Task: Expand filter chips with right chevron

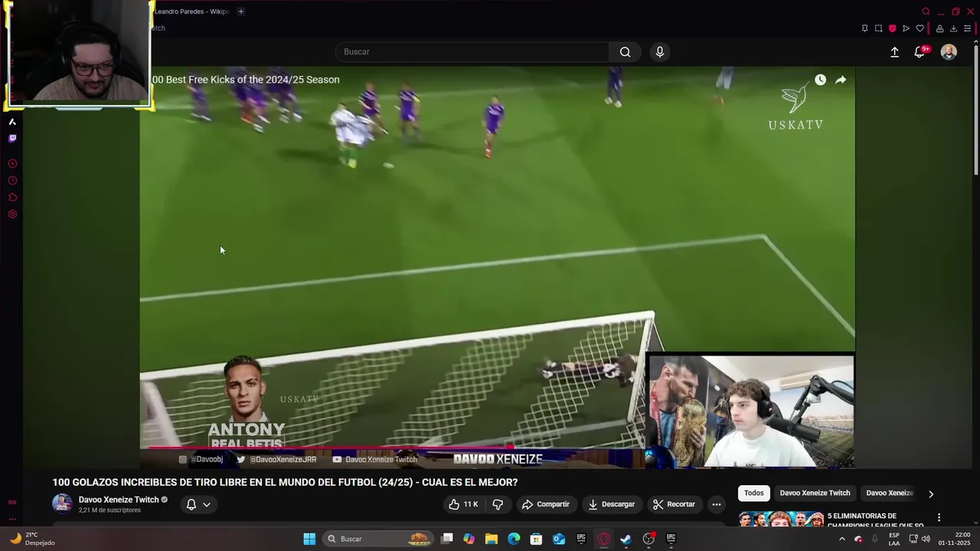Action: 931,494
